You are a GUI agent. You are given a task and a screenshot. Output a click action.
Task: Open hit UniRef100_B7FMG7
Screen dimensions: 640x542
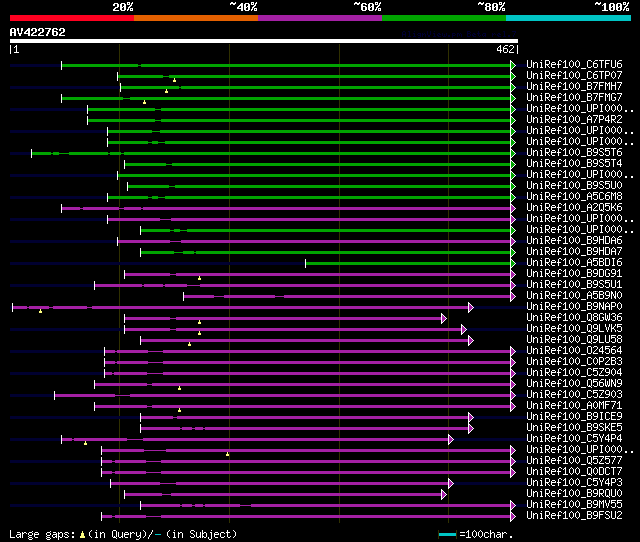[x=574, y=98]
